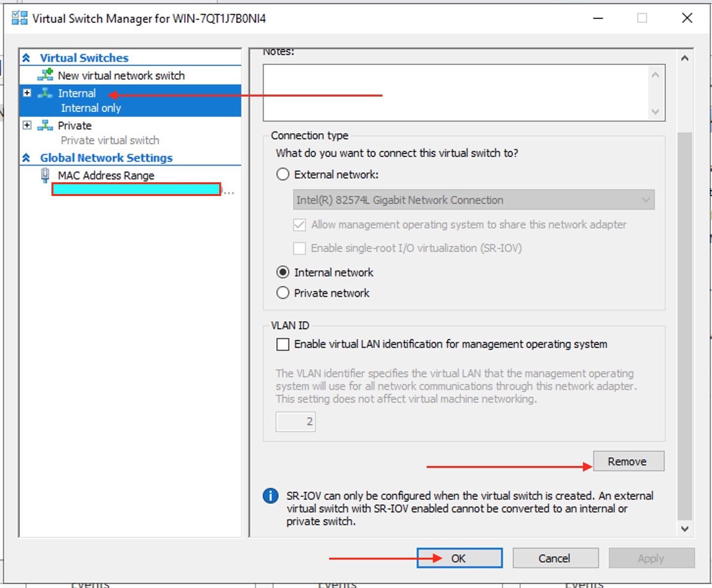The image size is (712, 588).
Task: Collapse the Virtual Switches section chevron
Action: 26,58
